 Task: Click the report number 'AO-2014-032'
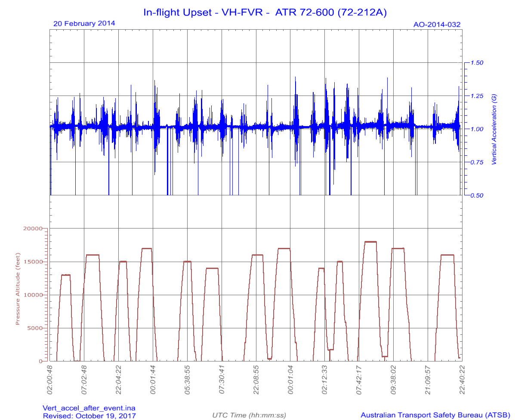(437, 25)
